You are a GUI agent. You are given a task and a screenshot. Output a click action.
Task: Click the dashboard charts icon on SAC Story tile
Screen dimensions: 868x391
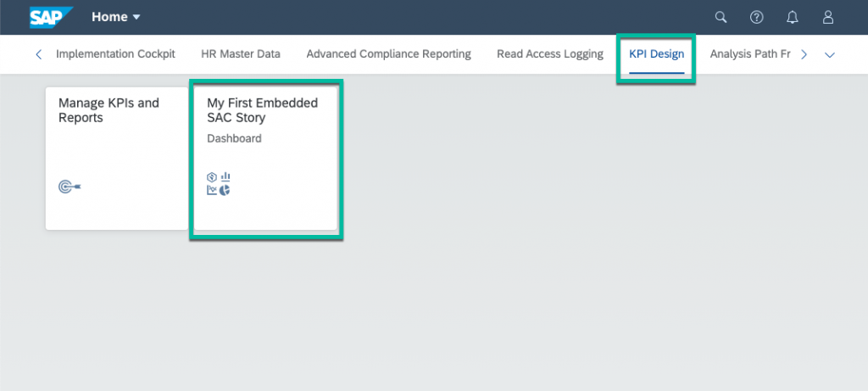(x=219, y=184)
